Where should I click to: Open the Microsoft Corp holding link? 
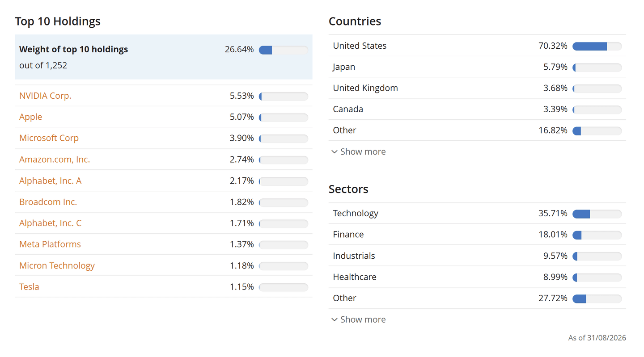49,138
